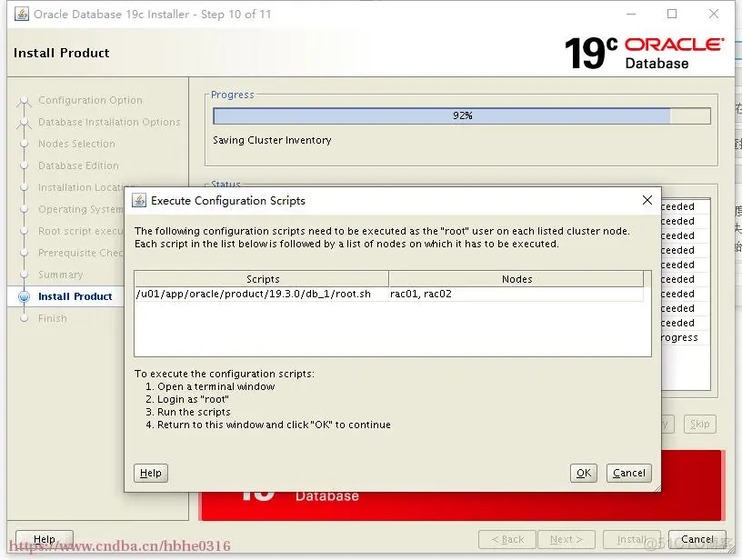Click the main installer Help button
This screenshot has height=560, width=742.
(x=45, y=539)
